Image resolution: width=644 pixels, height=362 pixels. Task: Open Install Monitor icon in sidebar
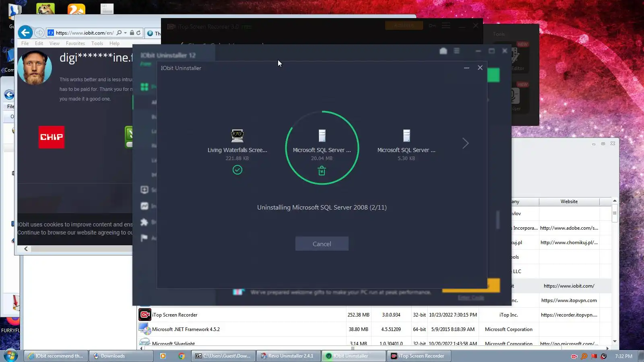coord(144,206)
